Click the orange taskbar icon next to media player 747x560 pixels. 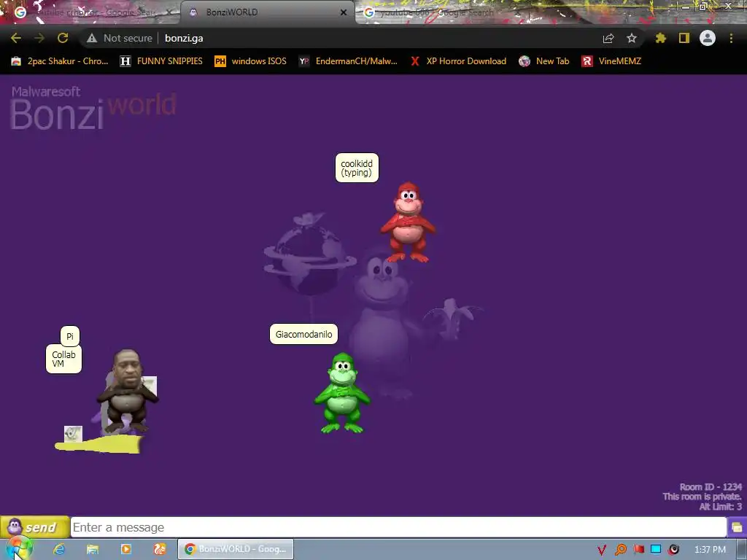[160, 550]
